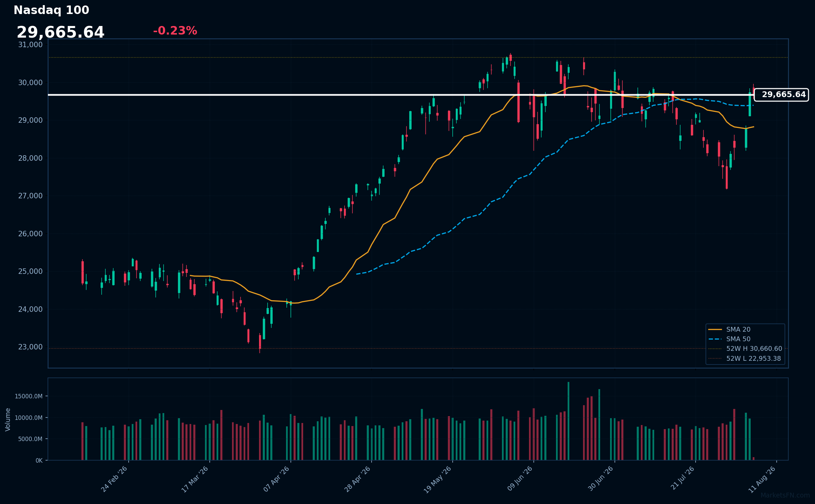Click the 24,000 y-axis label
This screenshot has width=815, height=504.
(x=30, y=309)
